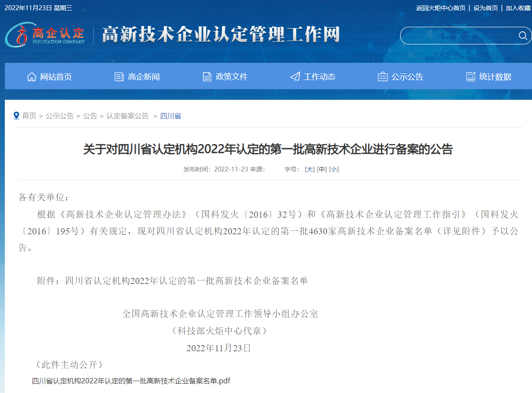Click the home icon beside 网站首页
The image size is (532, 393).
point(32,77)
